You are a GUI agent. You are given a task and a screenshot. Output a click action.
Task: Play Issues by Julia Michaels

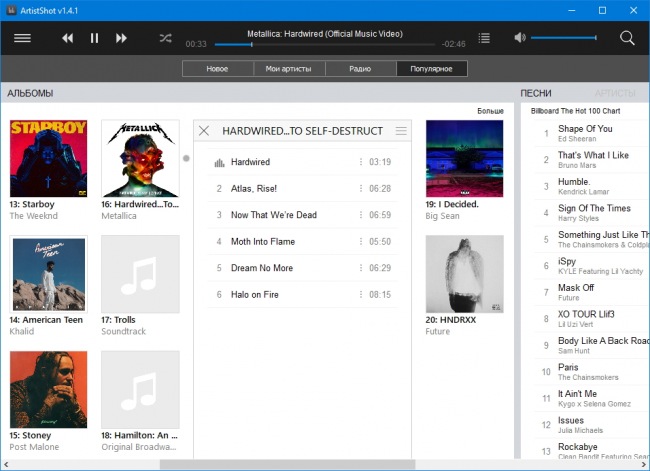point(591,425)
